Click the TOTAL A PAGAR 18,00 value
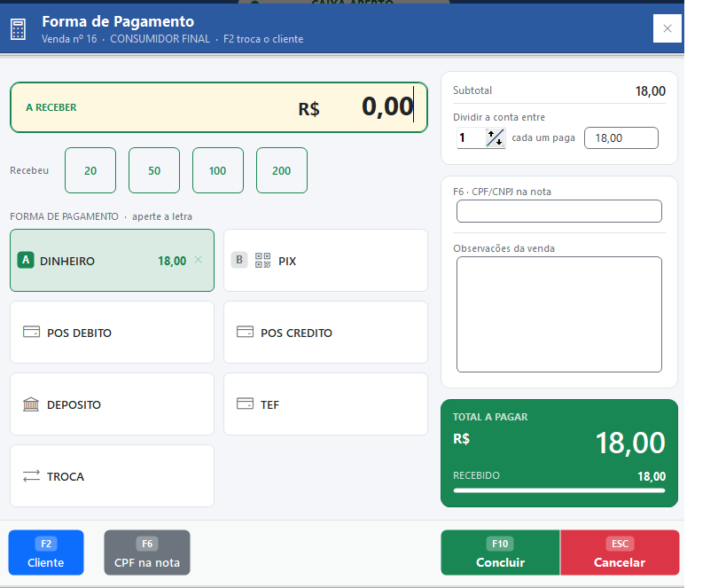This screenshot has width=726, height=588. pos(630,443)
